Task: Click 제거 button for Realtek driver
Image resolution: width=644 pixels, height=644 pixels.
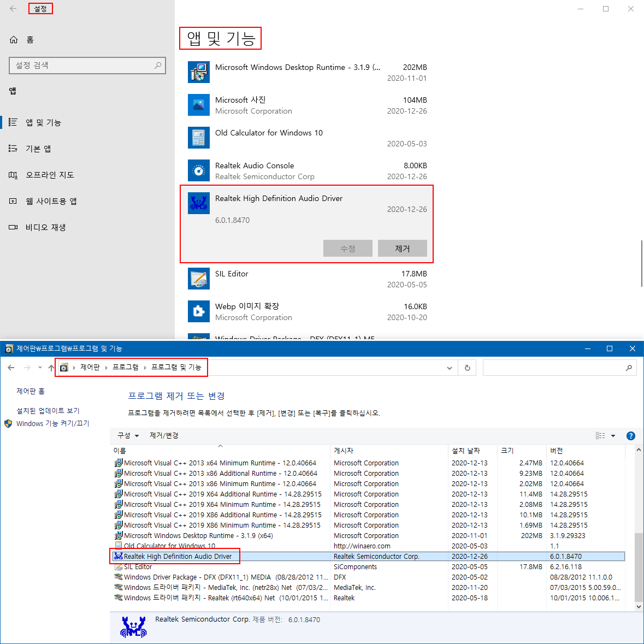Action: point(402,249)
